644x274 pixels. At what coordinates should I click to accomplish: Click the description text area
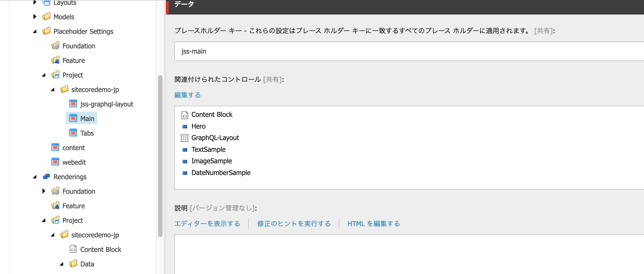point(409,254)
